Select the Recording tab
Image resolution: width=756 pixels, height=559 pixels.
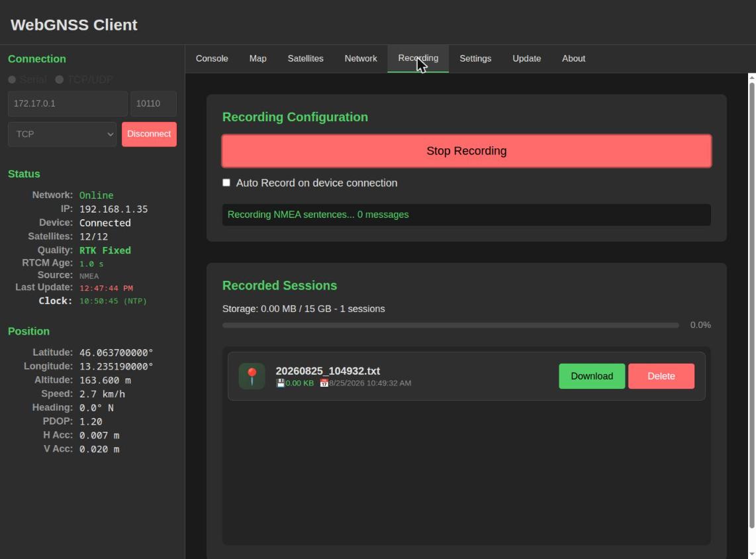[x=418, y=58]
